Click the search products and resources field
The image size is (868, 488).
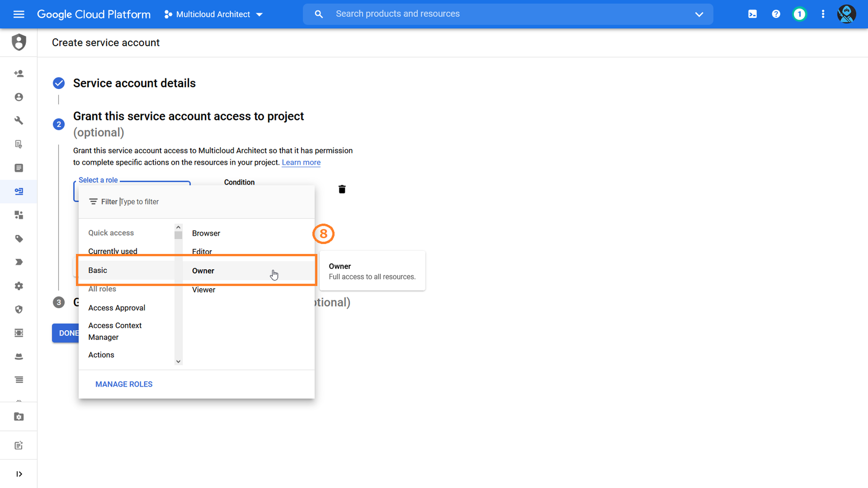pyautogui.click(x=505, y=14)
